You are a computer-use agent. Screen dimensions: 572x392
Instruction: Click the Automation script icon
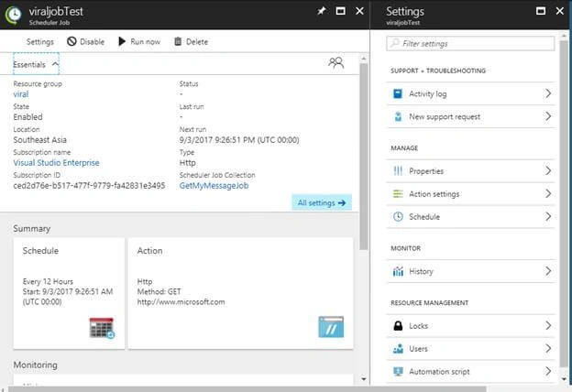pos(398,372)
